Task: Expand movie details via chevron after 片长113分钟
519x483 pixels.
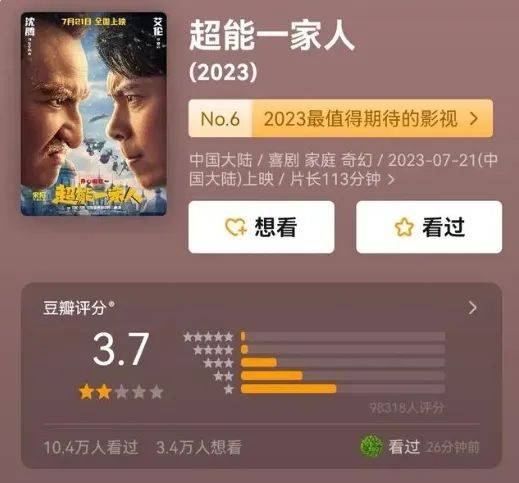Action: click(391, 180)
